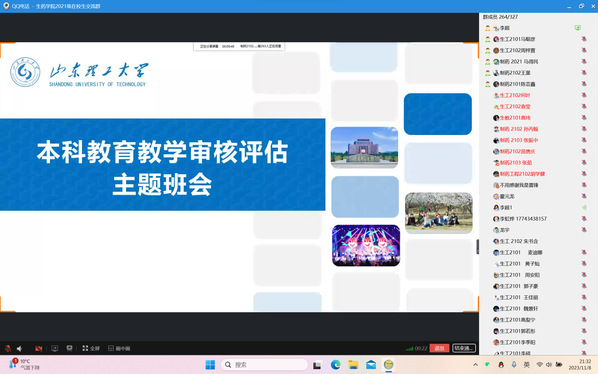Open the File Explorer taskbar icon
598x374 pixels.
[353, 365]
